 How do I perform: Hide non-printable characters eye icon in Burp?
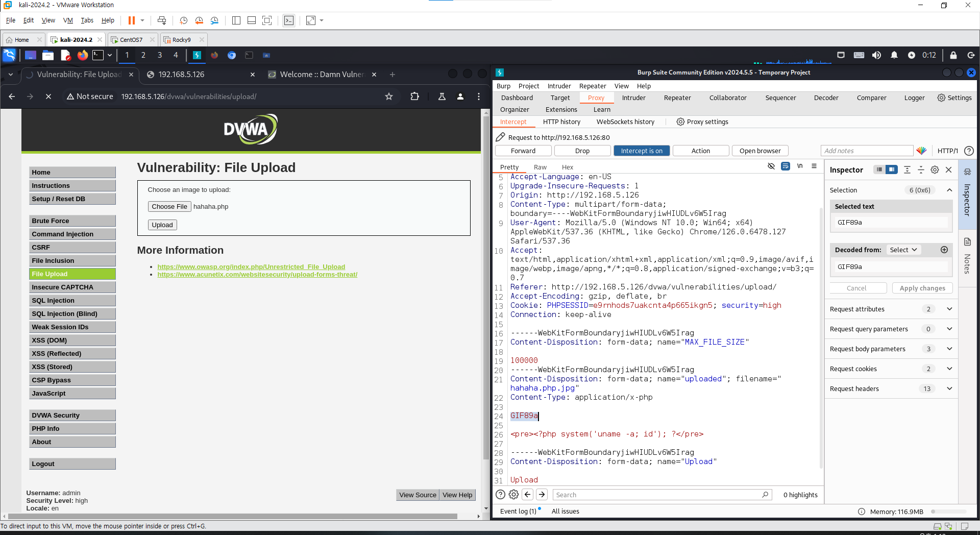771,166
